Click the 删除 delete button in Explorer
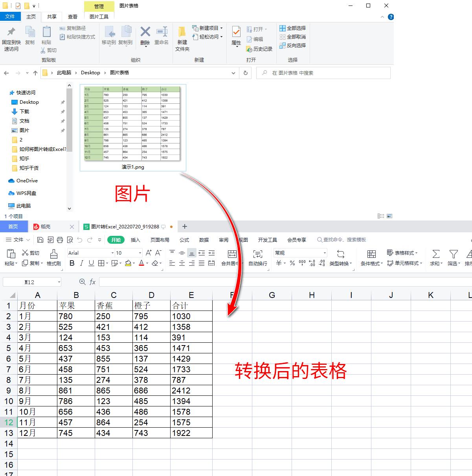The image size is (472, 476). pyautogui.click(x=145, y=37)
